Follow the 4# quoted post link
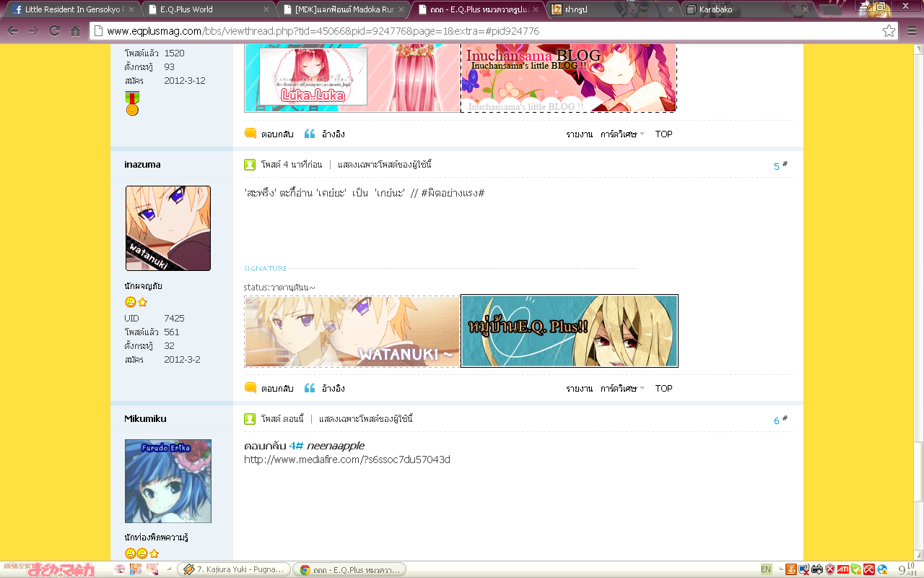Viewport: 924px width, 578px height. (x=296, y=446)
